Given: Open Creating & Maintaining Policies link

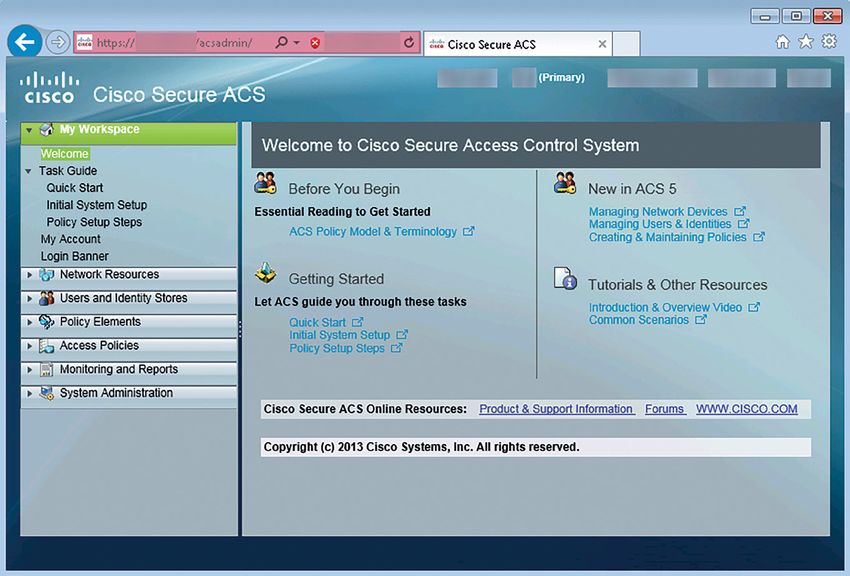Looking at the screenshot, I should point(668,237).
